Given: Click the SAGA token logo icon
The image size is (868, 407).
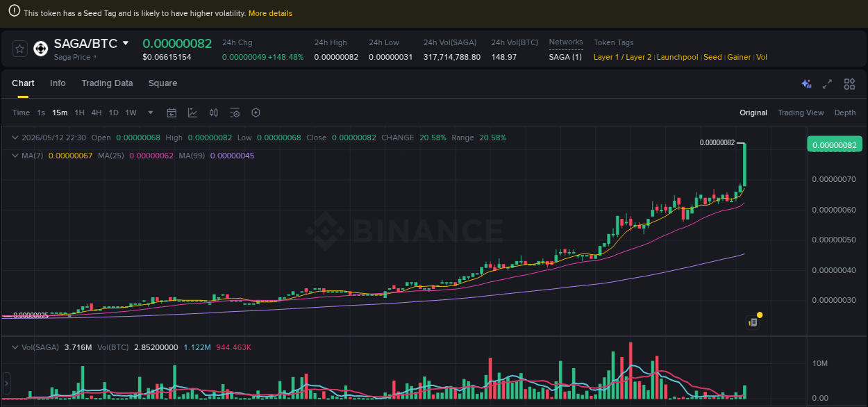Looking at the screenshot, I should coord(40,49).
